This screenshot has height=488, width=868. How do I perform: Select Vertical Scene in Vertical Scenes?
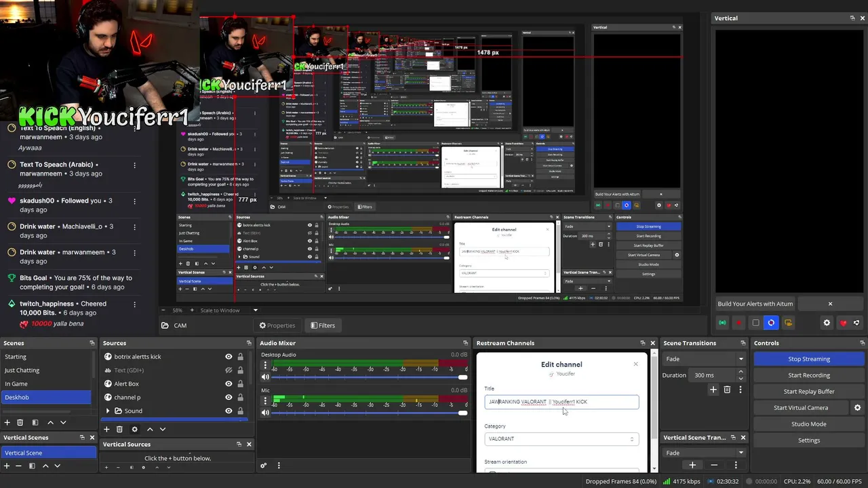(x=49, y=453)
